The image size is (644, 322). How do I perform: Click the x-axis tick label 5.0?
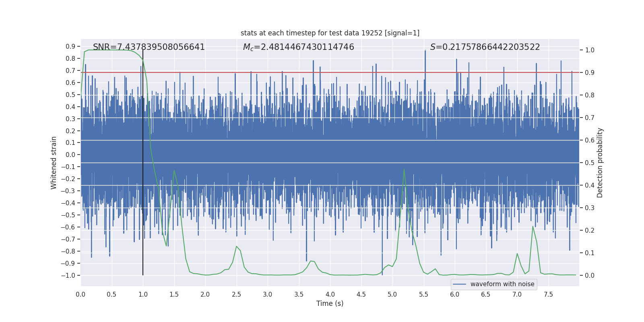(392, 295)
